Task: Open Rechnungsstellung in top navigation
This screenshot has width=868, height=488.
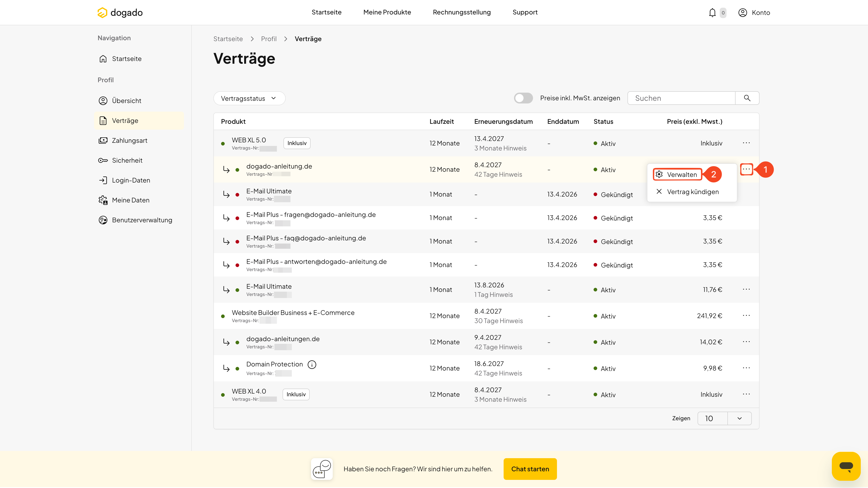Action: [x=462, y=12]
